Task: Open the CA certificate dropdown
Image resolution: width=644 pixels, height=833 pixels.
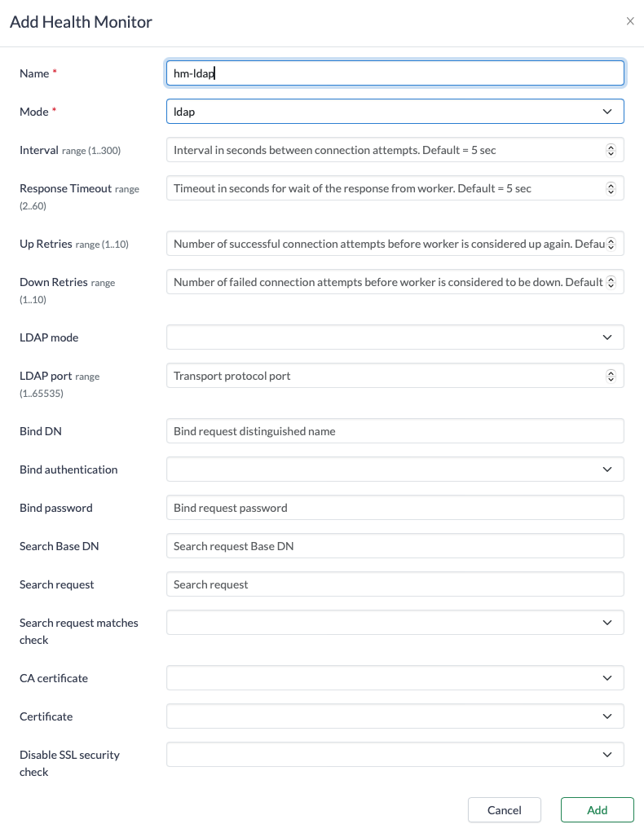Action: point(395,678)
